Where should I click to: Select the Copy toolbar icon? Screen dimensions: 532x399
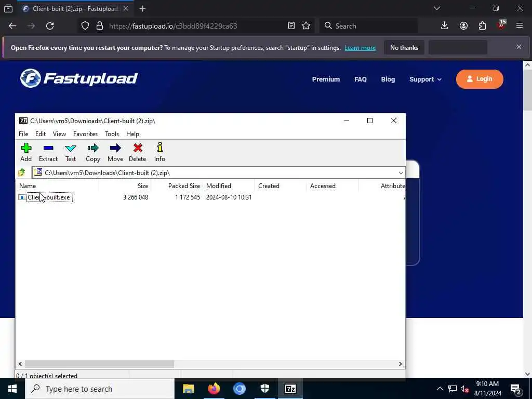click(x=93, y=152)
